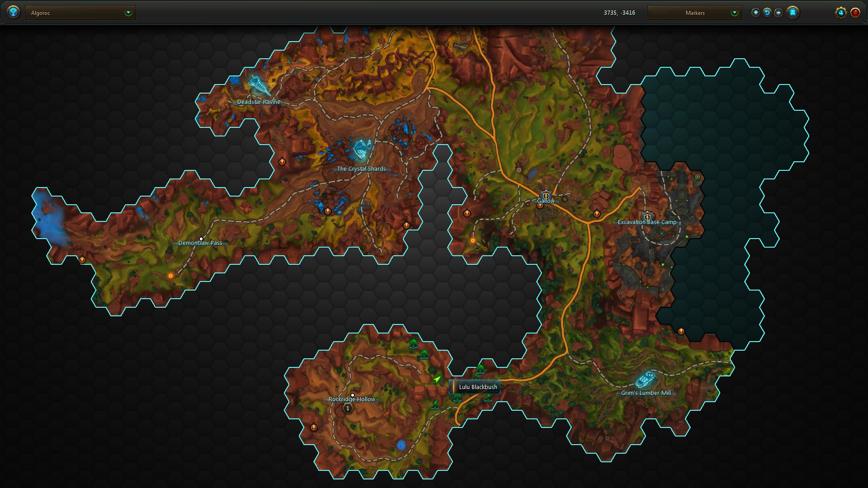
Task: Click the Excavation Base Camp label
Action: pos(647,222)
